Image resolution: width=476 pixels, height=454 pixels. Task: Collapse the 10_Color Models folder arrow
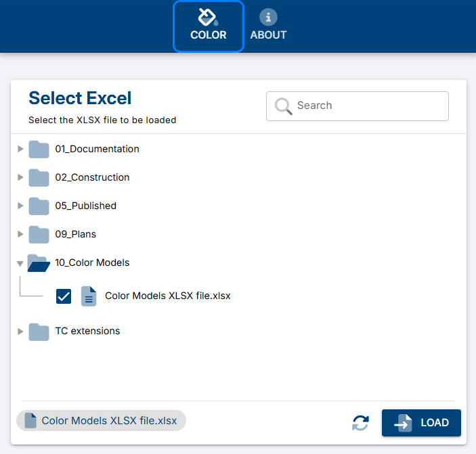click(20, 263)
